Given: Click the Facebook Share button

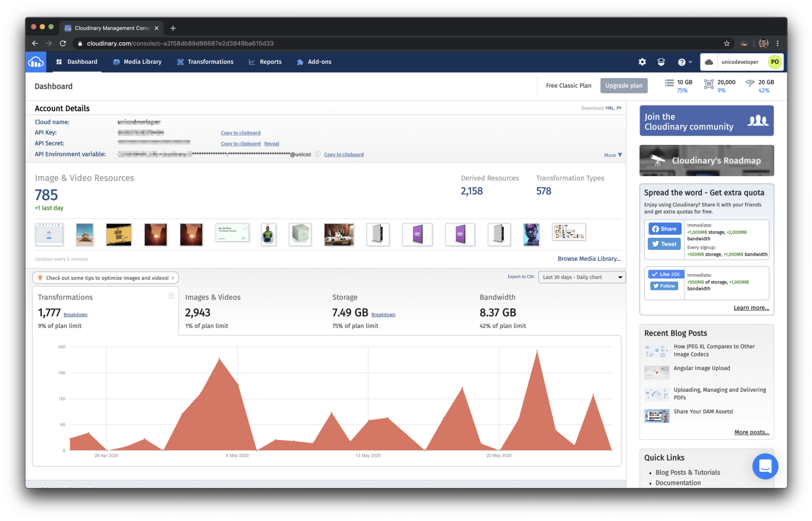Looking at the screenshot, I should tap(665, 229).
